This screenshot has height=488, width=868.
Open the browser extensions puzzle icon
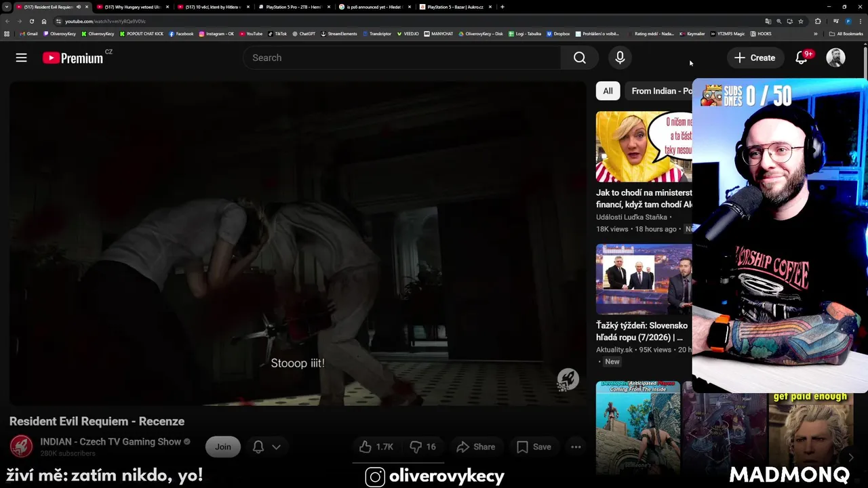tap(818, 21)
